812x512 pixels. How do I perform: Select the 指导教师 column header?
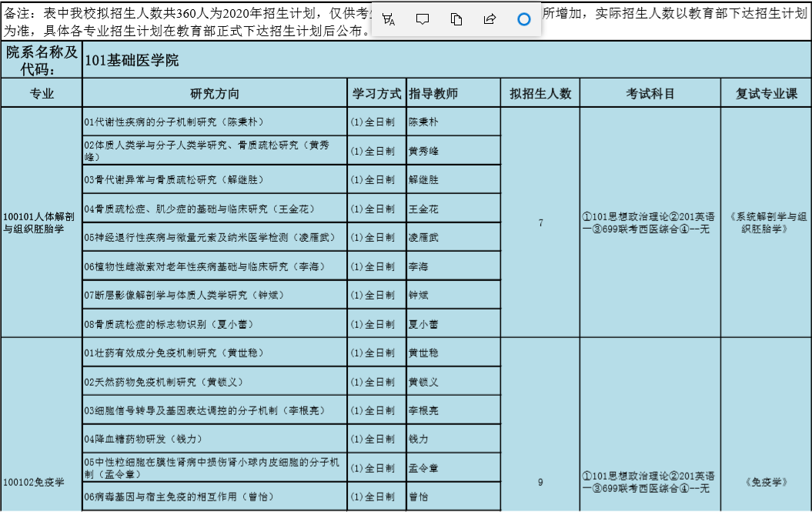(433, 94)
